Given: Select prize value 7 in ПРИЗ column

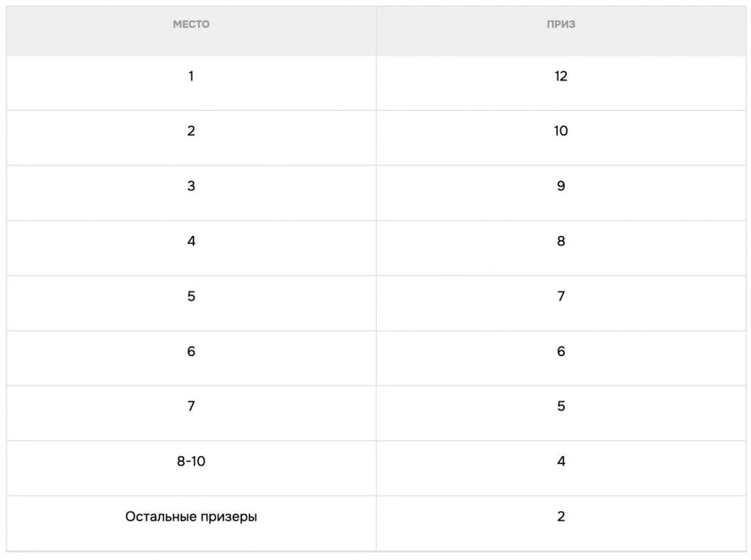Looking at the screenshot, I should point(561,296).
